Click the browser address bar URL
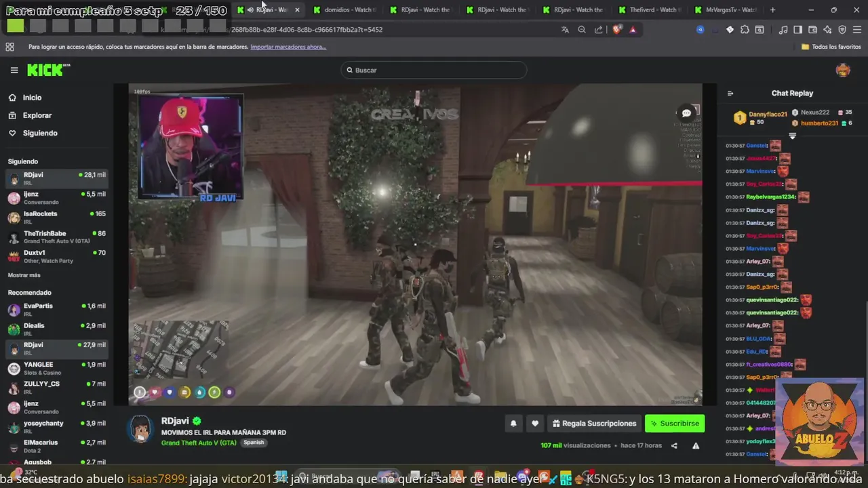 [305, 30]
